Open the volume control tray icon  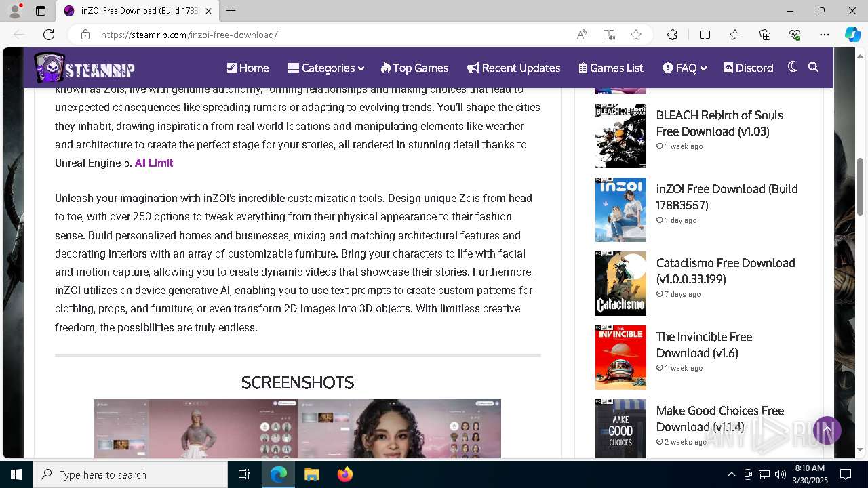[780, 474]
